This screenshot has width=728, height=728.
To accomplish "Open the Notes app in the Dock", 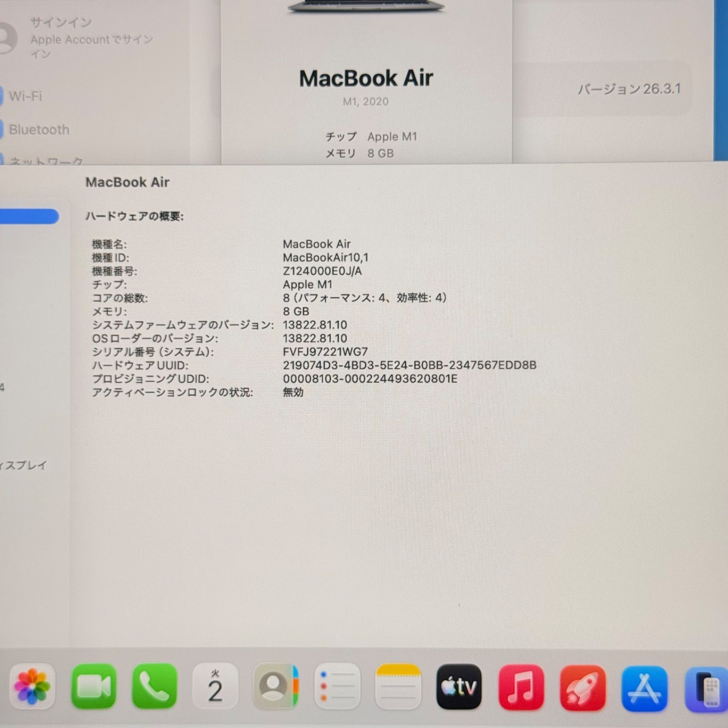I will click(x=398, y=686).
